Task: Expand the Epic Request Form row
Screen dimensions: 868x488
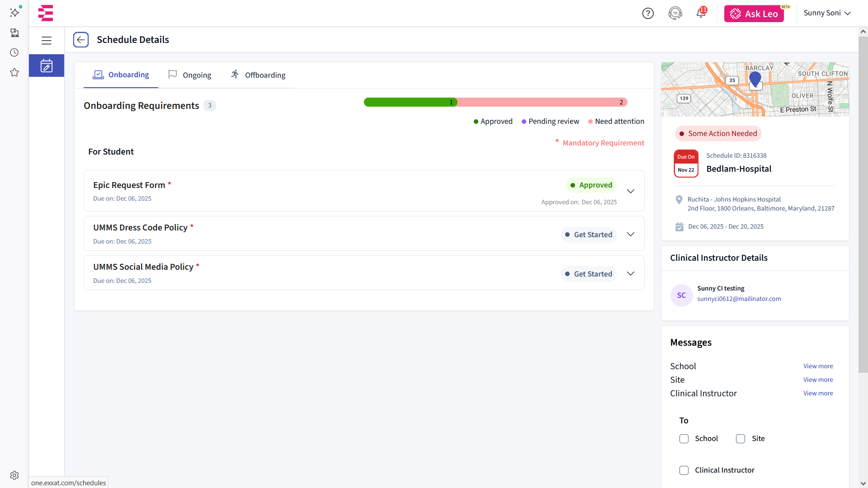Action: click(631, 191)
